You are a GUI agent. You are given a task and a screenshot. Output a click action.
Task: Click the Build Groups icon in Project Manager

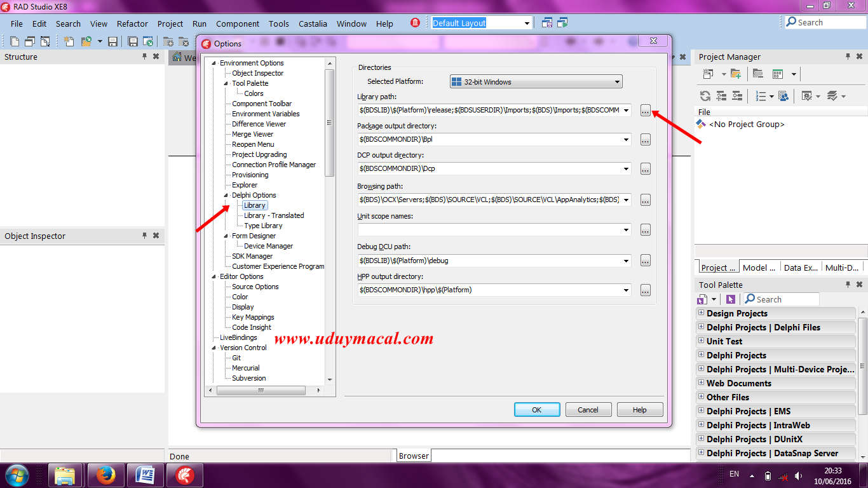[x=783, y=96]
